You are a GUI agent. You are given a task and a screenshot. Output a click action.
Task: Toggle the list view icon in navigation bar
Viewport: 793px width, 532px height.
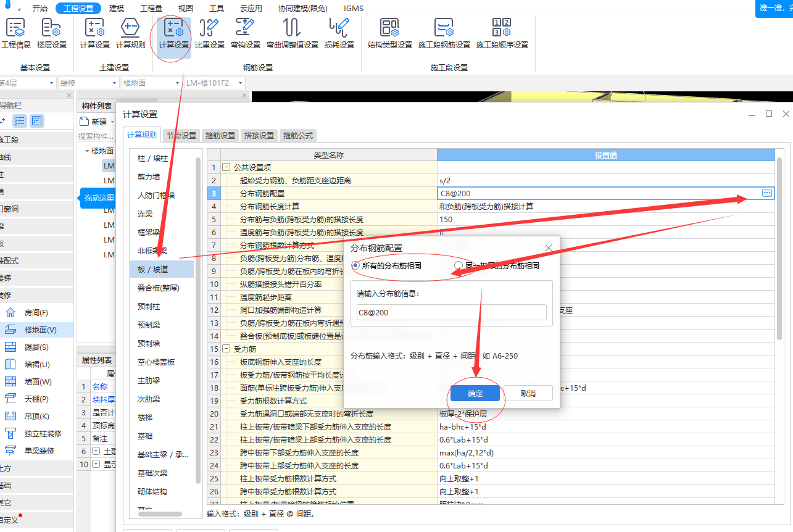coord(20,121)
